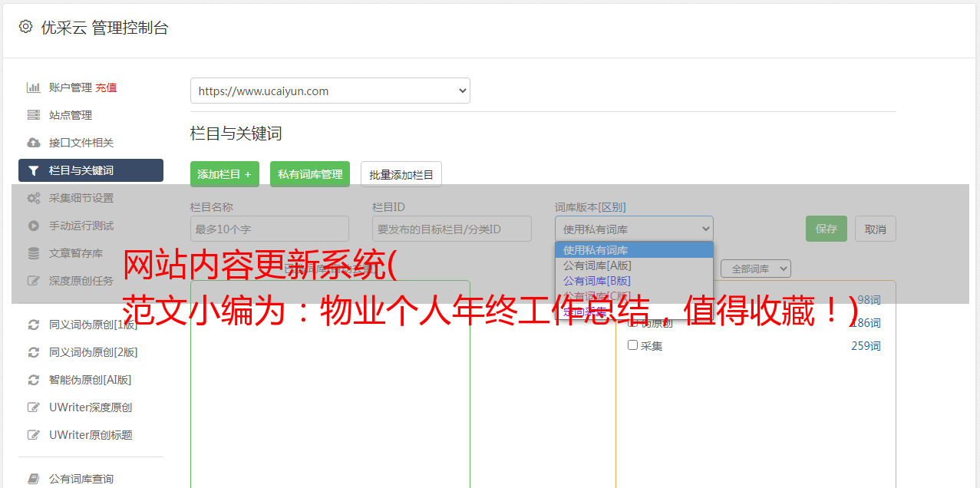Open the 全部词库 filter dropdown
The height and width of the screenshot is (488, 980).
[x=756, y=269]
